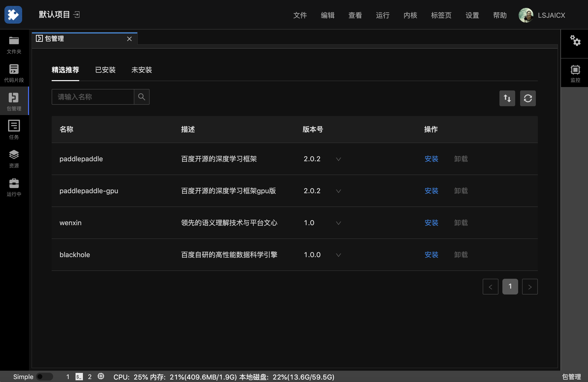The width and height of the screenshot is (588, 382).
Task: Click the sort arrows button
Action: 507,98
